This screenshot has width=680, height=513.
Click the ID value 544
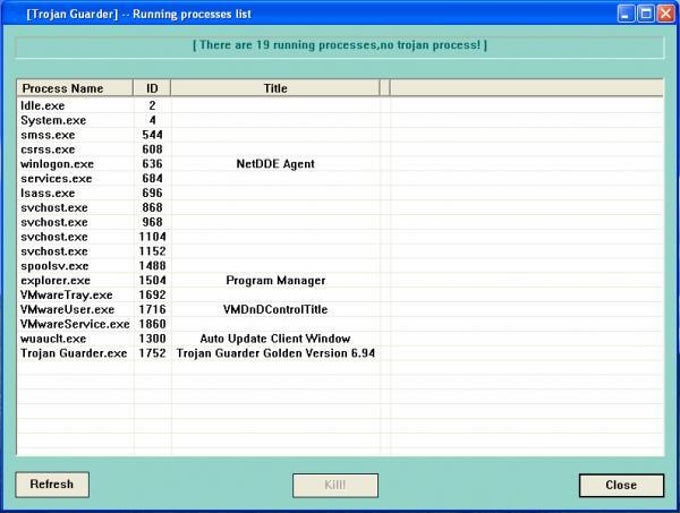152,135
